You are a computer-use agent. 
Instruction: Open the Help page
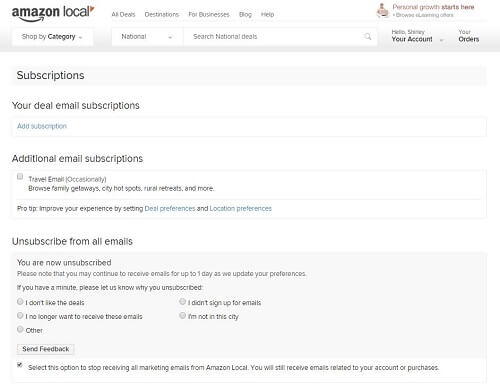[x=267, y=15]
